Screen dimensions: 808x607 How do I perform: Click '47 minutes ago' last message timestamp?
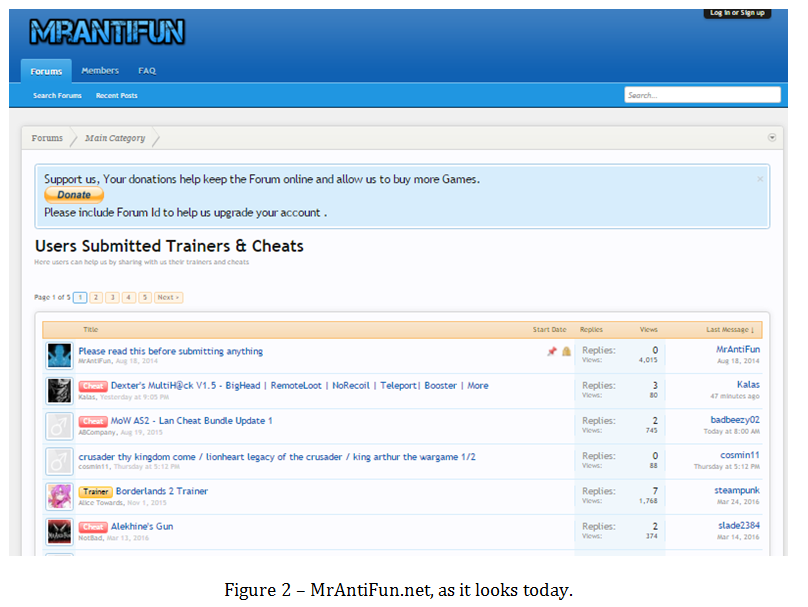click(x=735, y=396)
